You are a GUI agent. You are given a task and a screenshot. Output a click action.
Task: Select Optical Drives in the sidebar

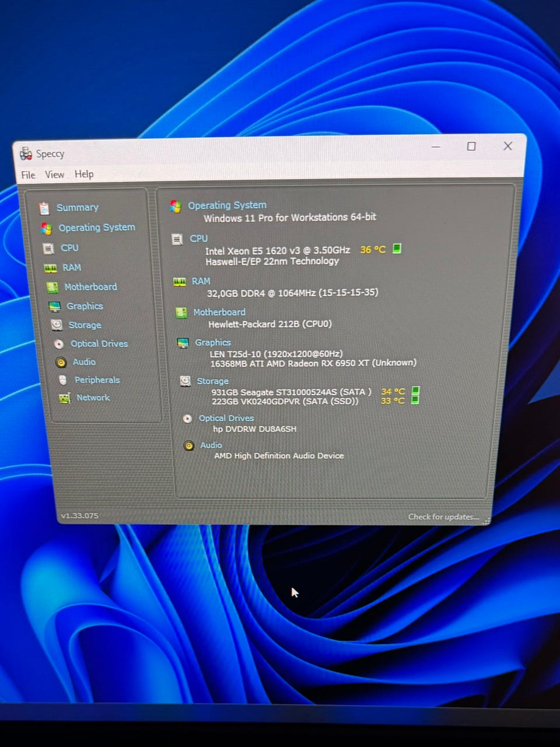[x=99, y=344]
